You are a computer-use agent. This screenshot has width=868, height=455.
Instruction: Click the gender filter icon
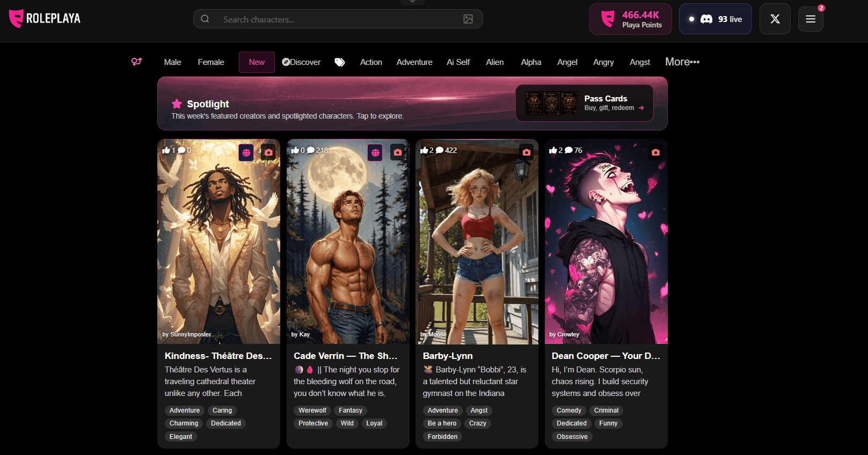click(x=136, y=62)
